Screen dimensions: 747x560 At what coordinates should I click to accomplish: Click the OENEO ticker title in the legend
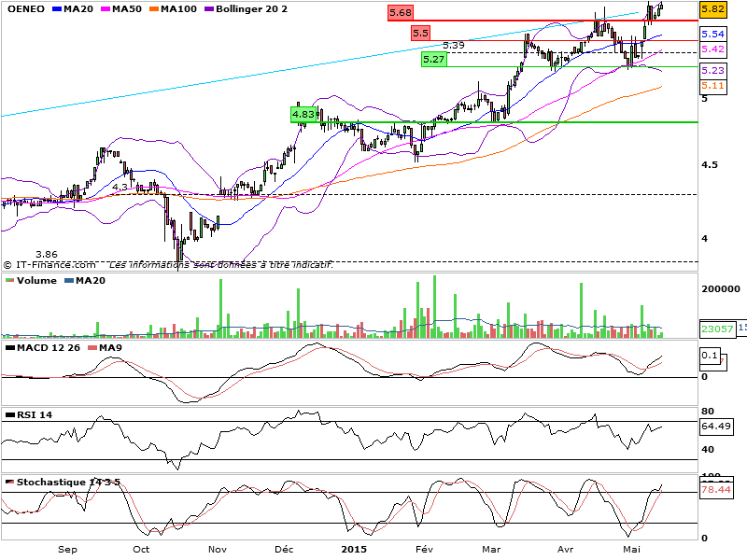(x=26, y=9)
